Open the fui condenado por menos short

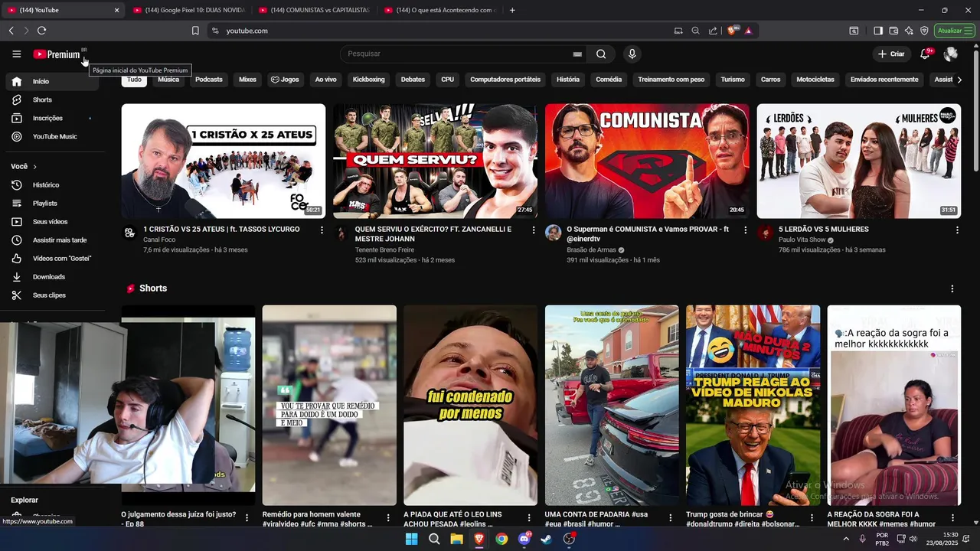pyautogui.click(x=470, y=406)
